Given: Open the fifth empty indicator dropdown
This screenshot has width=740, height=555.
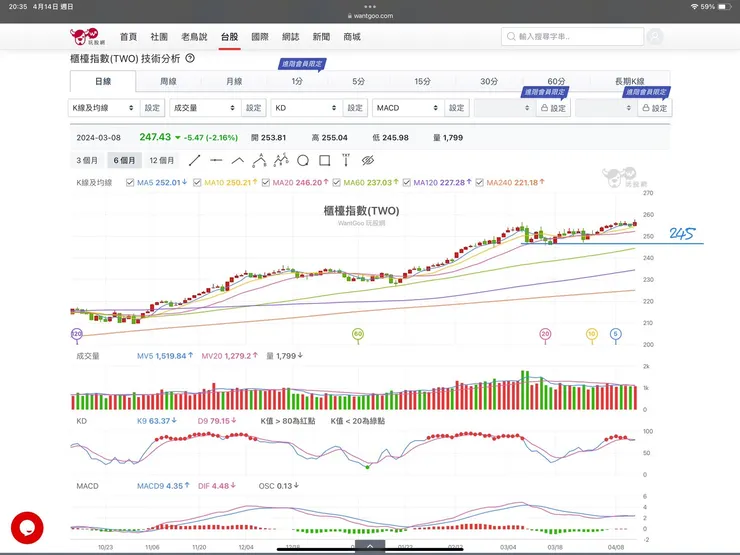Looking at the screenshot, I should 505,108.
